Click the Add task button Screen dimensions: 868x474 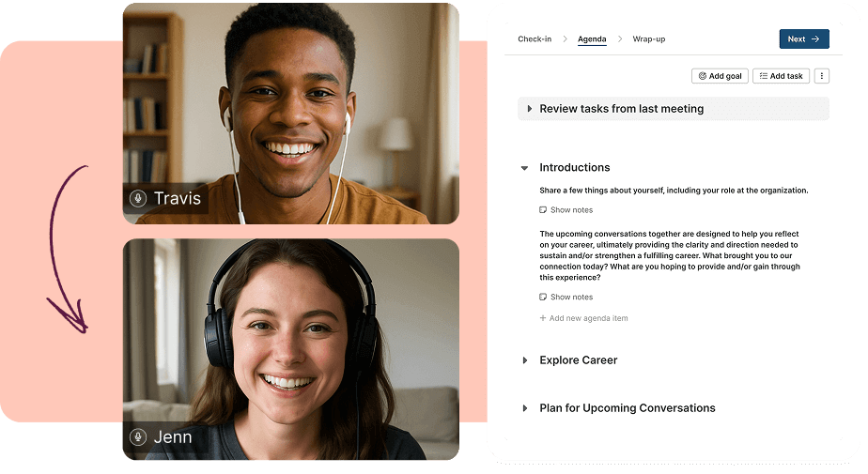click(x=781, y=76)
